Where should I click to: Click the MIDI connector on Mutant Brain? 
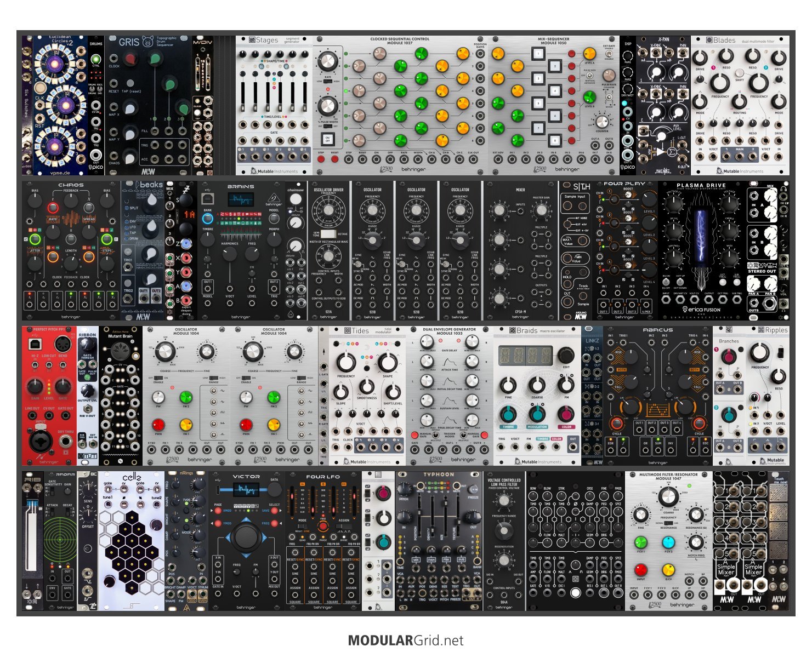click(x=120, y=351)
